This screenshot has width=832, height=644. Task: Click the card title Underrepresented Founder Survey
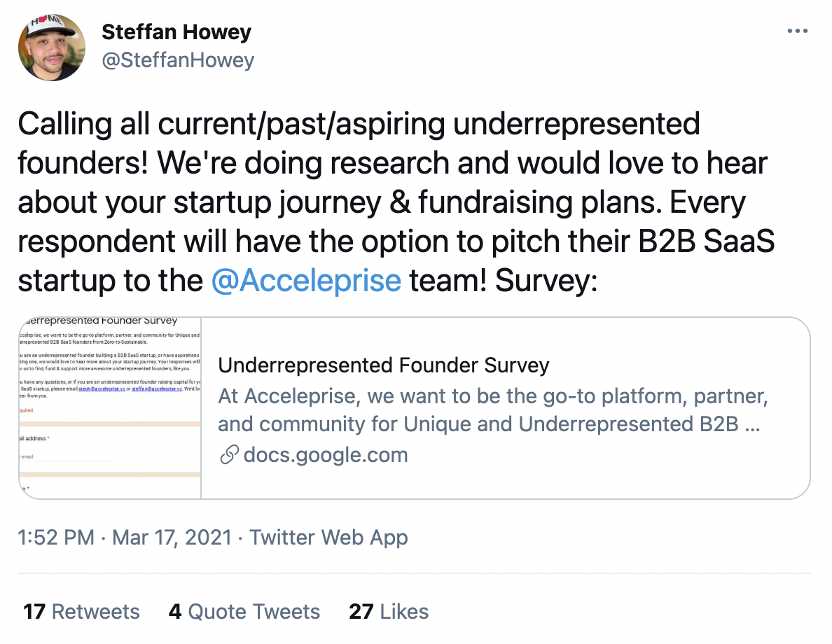coord(384,365)
